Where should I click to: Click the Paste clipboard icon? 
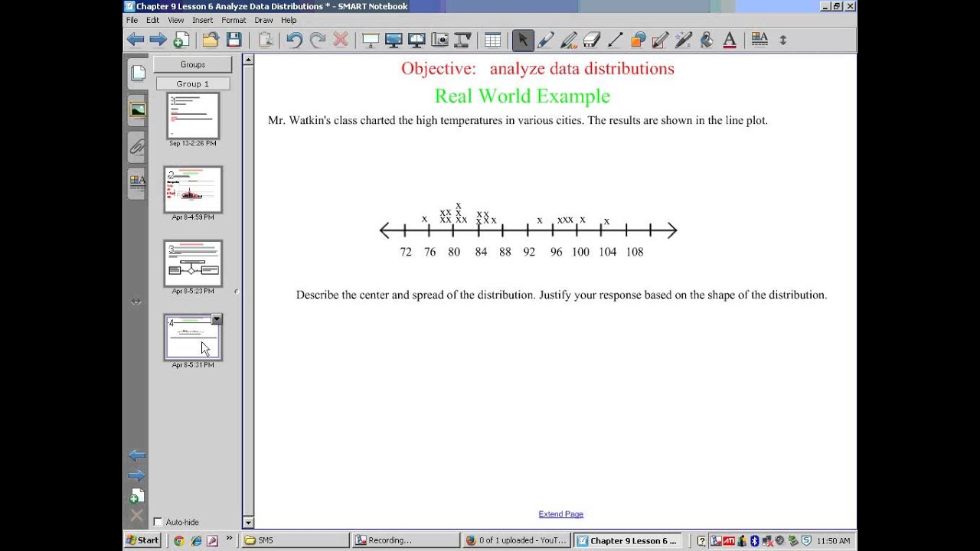[x=265, y=40]
